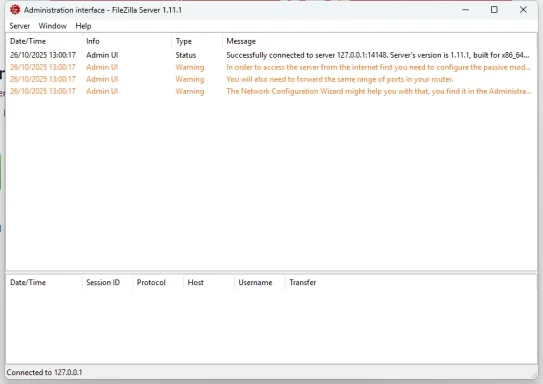The image size is (543, 384).
Task: Select the 'Successfully connected to server' log message
Action: pyautogui.click(x=377, y=55)
